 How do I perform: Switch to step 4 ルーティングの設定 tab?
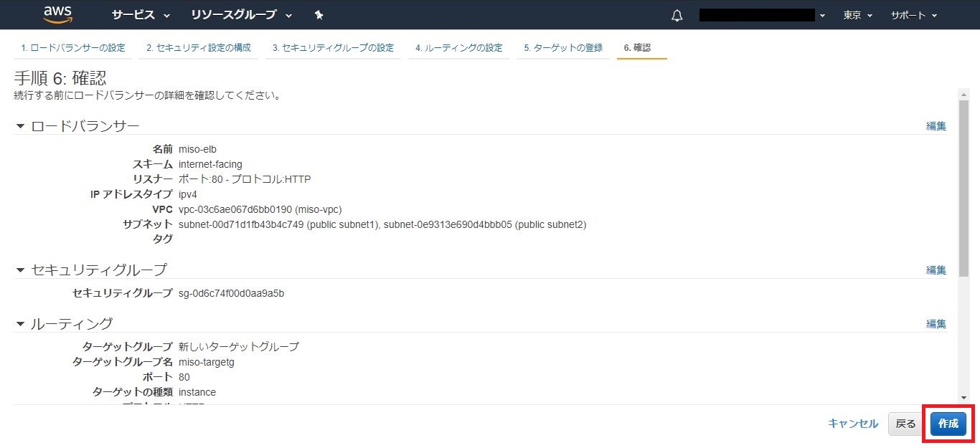pos(458,48)
